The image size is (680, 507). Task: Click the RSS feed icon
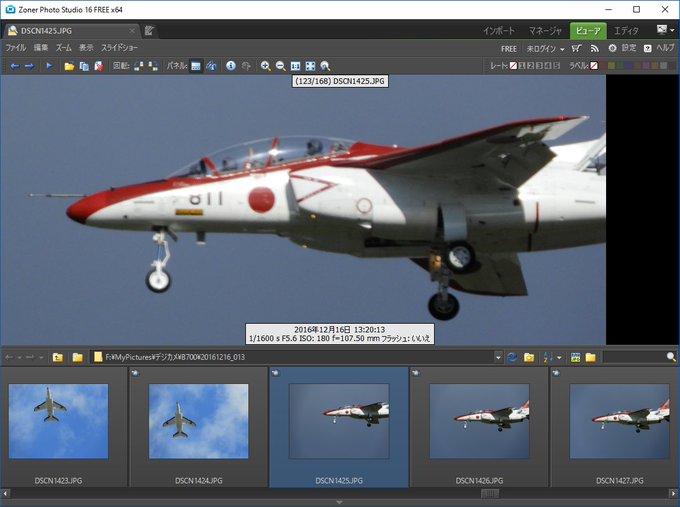[x=595, y=49]
